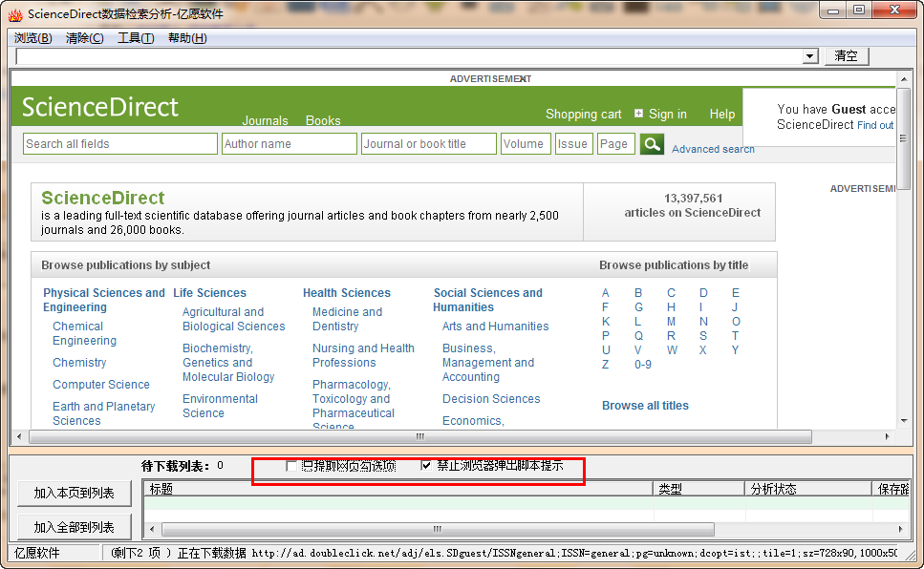Open Chemical Engineering subject link
924x569 pixels.
[x=84, y=333]
